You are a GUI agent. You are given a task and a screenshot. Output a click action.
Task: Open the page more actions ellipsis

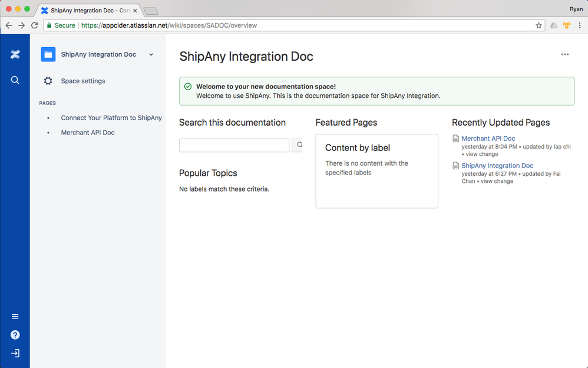click(565, 54)
